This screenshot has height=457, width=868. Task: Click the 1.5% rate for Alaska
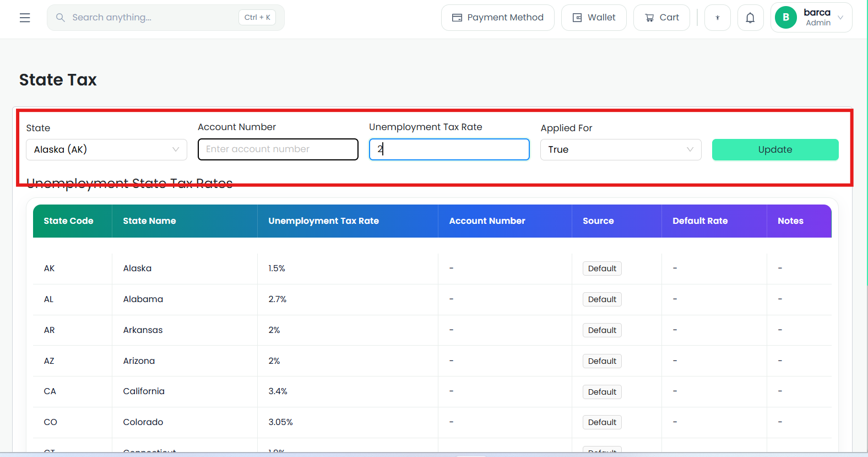click(x=276, y=268)
